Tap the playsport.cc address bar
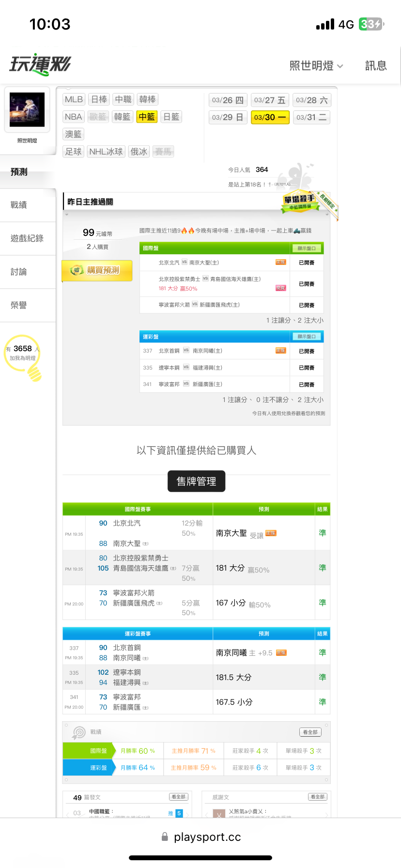 pos(200,837)
